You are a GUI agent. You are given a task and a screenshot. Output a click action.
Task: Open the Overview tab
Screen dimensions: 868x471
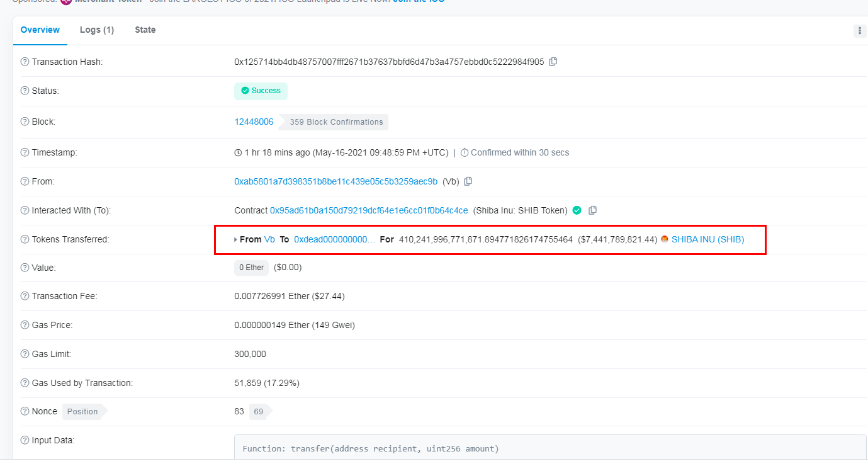[40, 30]
